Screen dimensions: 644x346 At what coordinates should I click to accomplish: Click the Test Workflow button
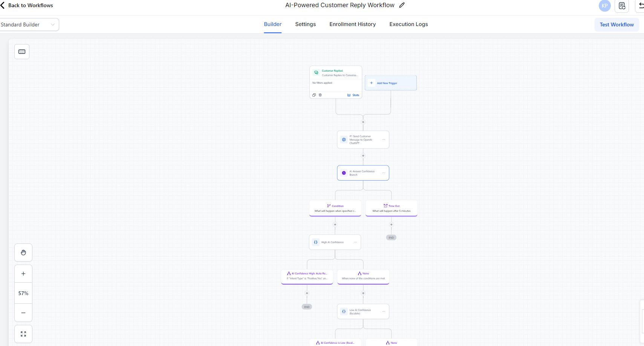(x=616, y=24)
